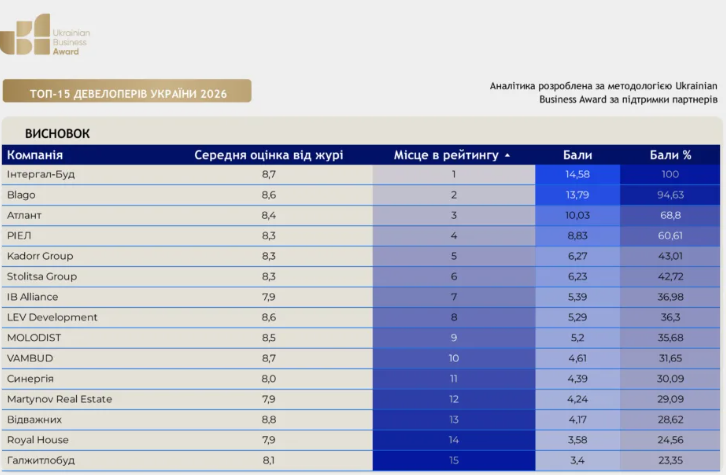Click the percentage cell 29,09
726x475 pixels.
click(670, 399)
